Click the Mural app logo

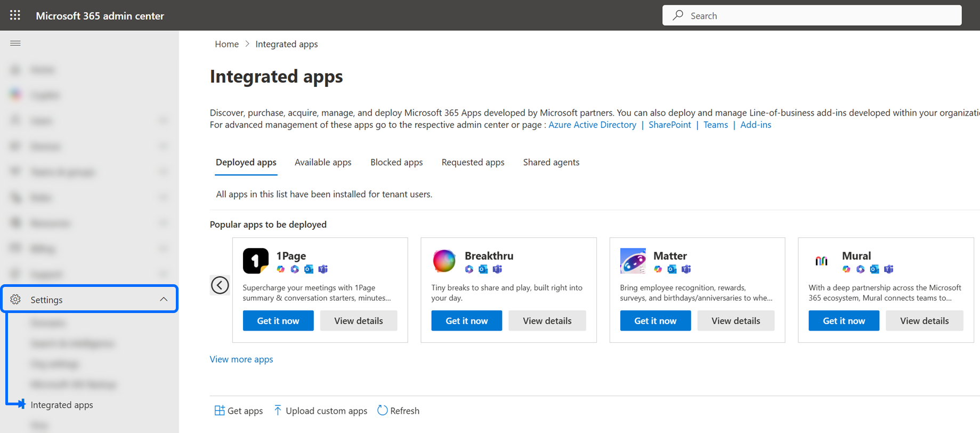[x=821, y=261]
